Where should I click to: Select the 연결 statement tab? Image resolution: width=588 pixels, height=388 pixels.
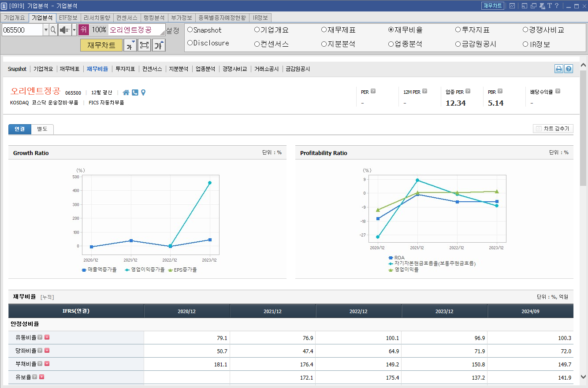pyautogui.click(x=20, y=129)
